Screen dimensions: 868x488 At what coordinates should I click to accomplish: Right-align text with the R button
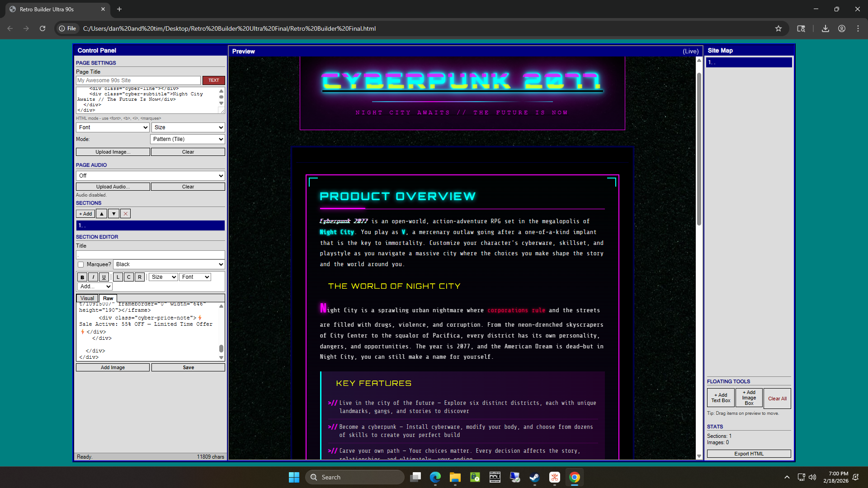(x=140, y=277)
